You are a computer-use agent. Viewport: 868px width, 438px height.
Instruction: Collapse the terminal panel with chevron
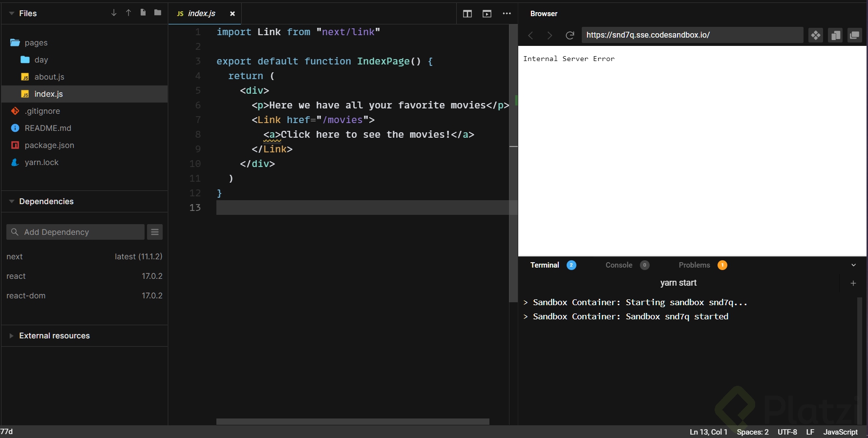tap(853, 265)
